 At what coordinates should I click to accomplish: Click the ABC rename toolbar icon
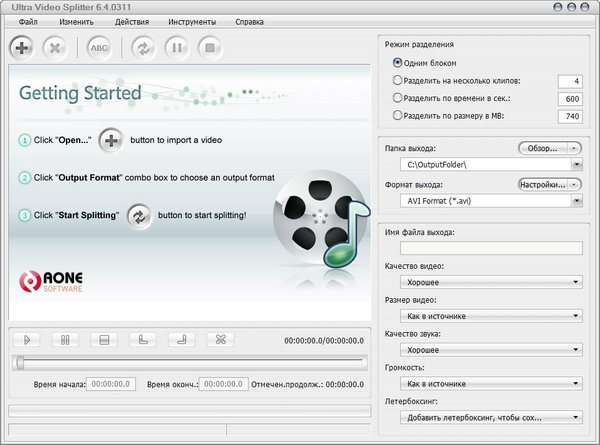[x=99, y=47]
